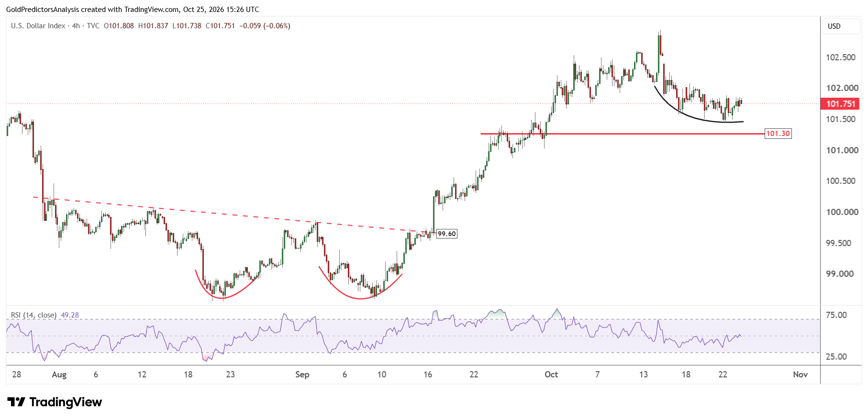Select the 4h interval label in header
Image resolution: width=868 pixels, height=420 pixels.
[76, 26]
